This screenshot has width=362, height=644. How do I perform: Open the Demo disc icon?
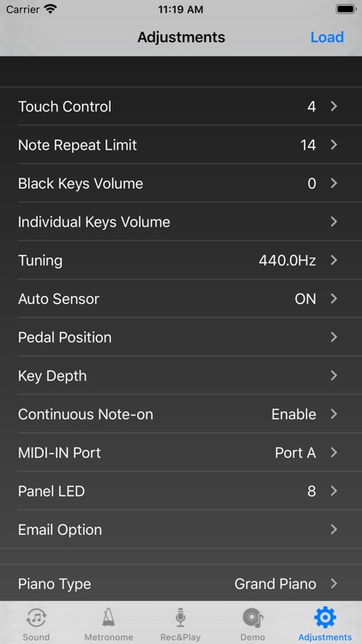tap(253, 617)
